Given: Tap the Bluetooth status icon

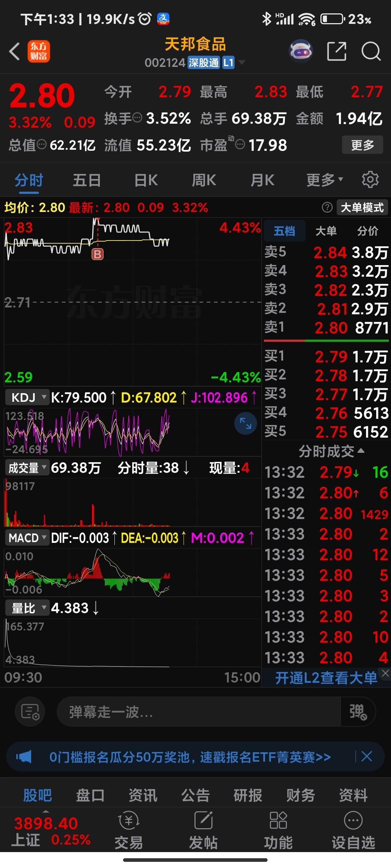Looking at the screenshot, I should pyautogui.click(x=266, y=19).
